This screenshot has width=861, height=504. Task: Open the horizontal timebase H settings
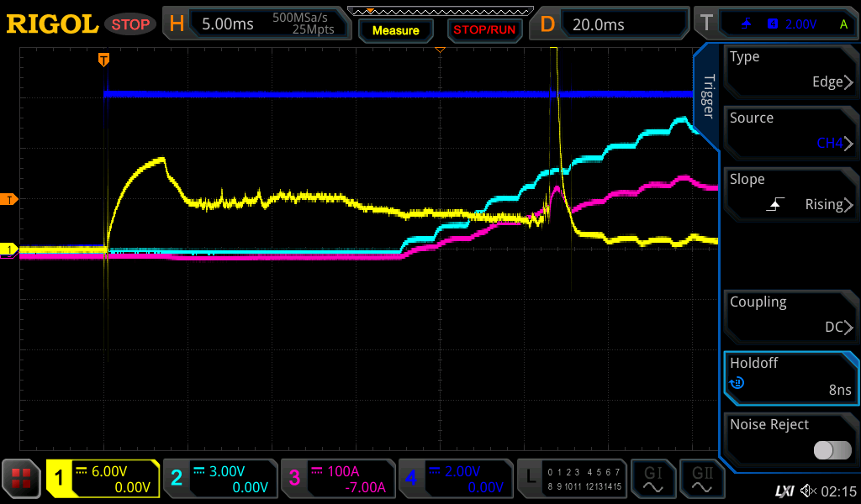(x=255, y=24)
